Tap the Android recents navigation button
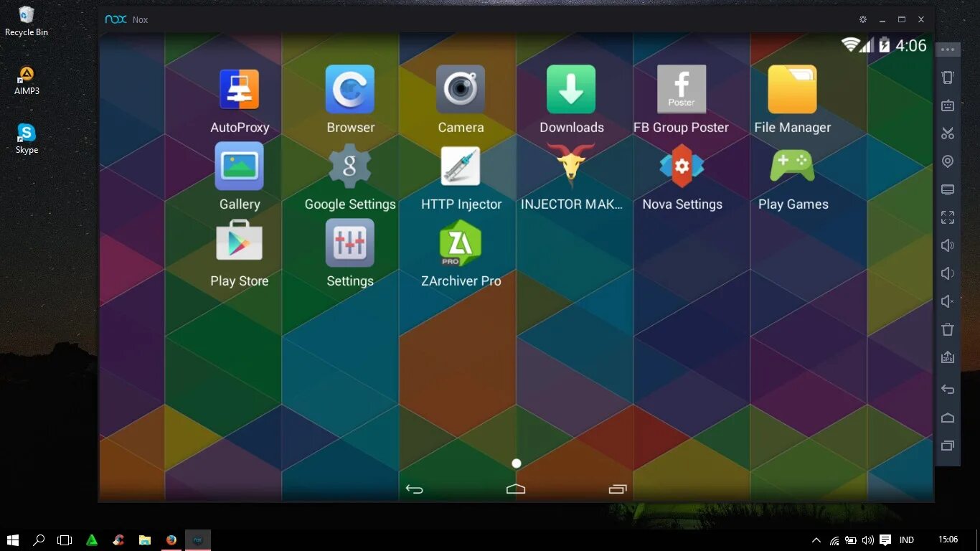 coord(618,489)
